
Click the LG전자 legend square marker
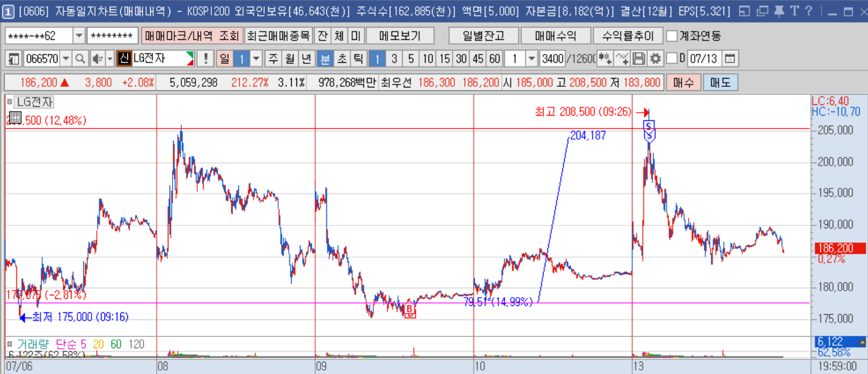tap(10, 102)
